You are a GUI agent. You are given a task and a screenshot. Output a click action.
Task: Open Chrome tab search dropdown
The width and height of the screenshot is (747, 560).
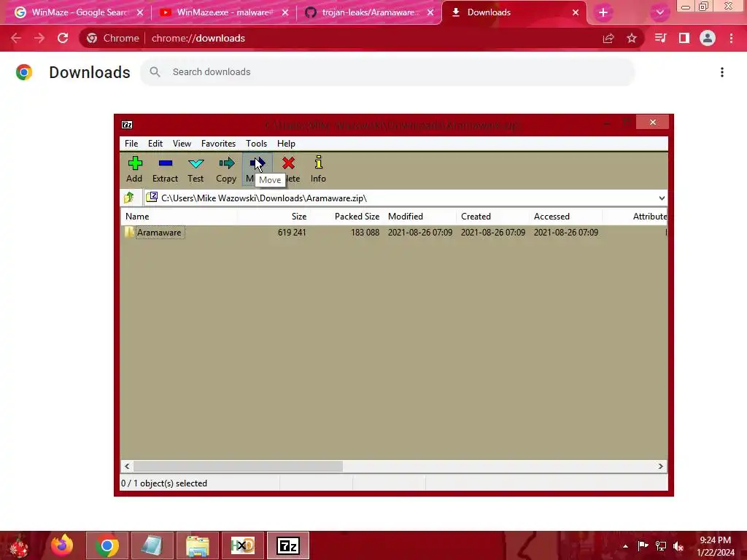(x=659, y=12)
